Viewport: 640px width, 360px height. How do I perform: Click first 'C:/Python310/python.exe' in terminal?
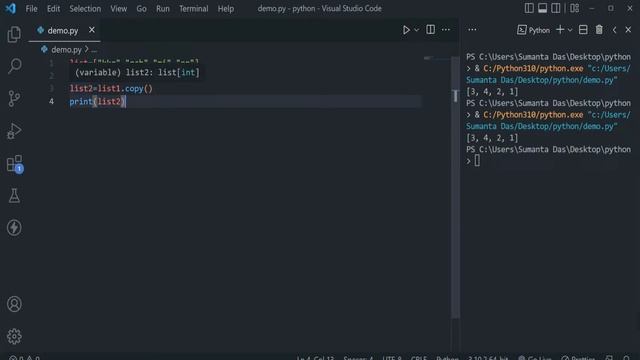coord(533,69)
